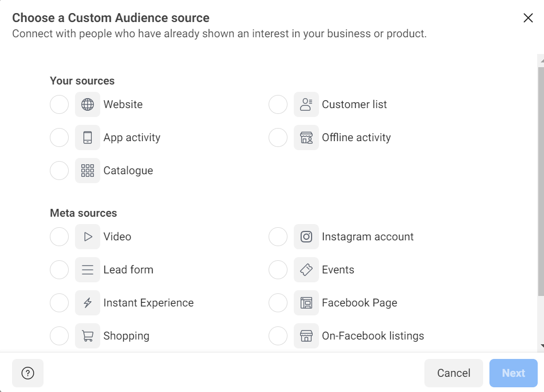Viewport: 544px width, 392px height.
Task: Close the Custom Audience dialog
Action: [x=528, y=18]
